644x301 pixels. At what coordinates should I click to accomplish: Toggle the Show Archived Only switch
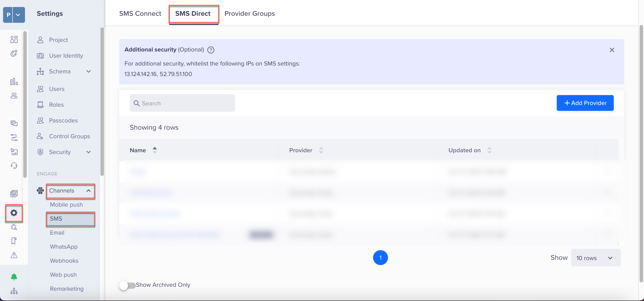coord(127,285)
